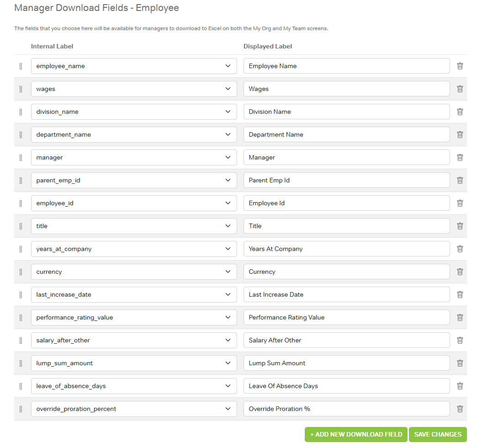The height and width of the screenshot is (448, 482).
Task: Delete the Years At Company row
Action: [x=460, y=249]
